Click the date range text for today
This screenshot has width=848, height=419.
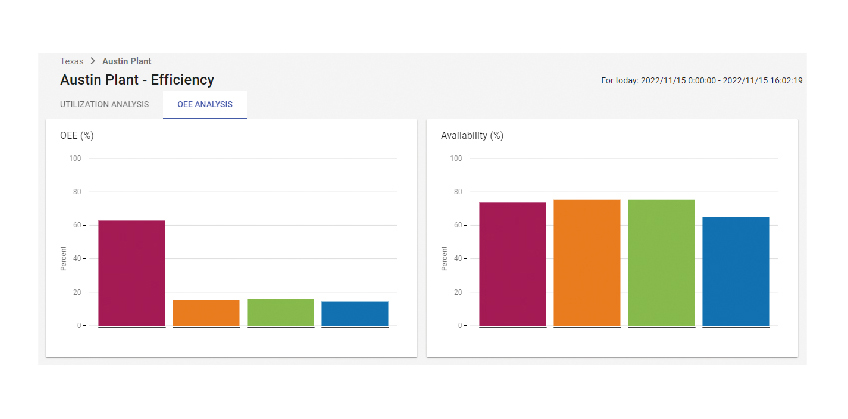tap(702, 80)
